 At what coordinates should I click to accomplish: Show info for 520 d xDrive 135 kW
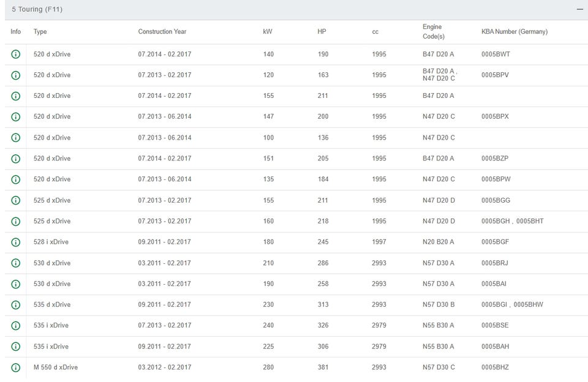tap(16, 179)
